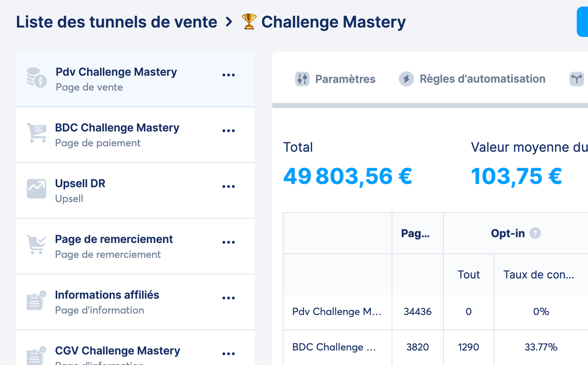This screenshot has height=365, width=588.
Task: Open three-dot menu for BDC Challenge Mastery
Action: 229,131
